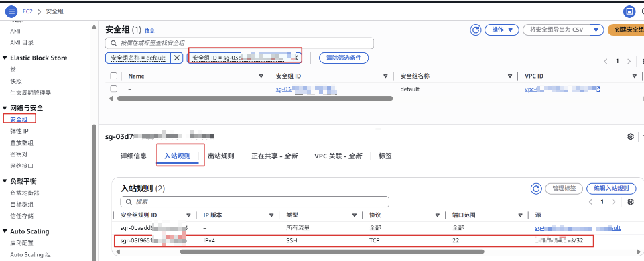Switch to 正在共享 tab

[274, 156]
